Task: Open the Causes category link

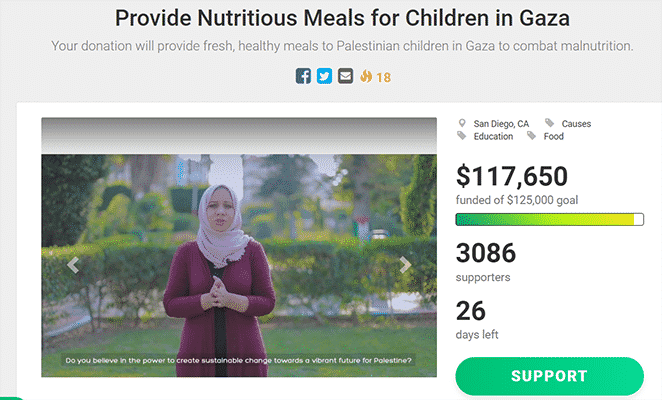Action: tap(576, 124)
